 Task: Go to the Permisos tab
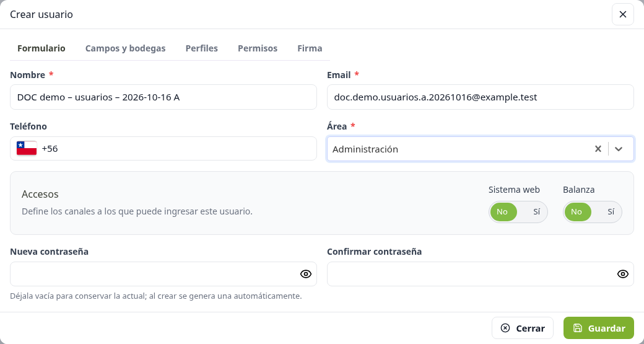(258, 48)
